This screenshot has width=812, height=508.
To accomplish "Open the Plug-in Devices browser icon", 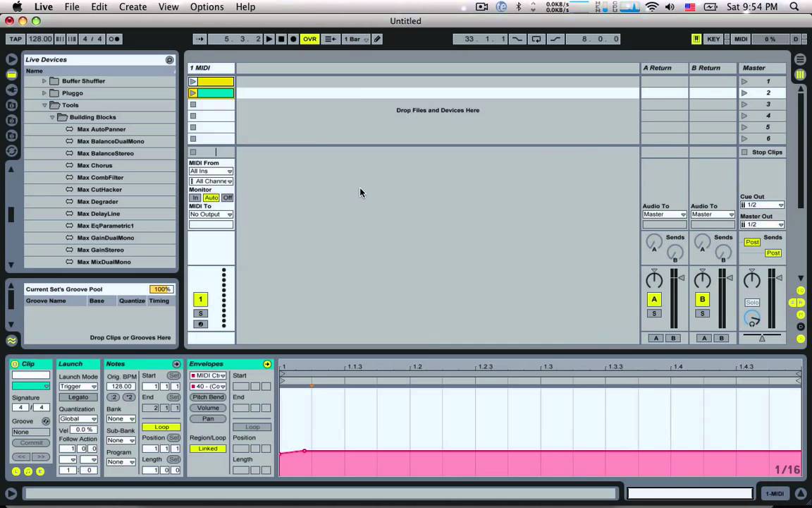I will click(11, 90).
